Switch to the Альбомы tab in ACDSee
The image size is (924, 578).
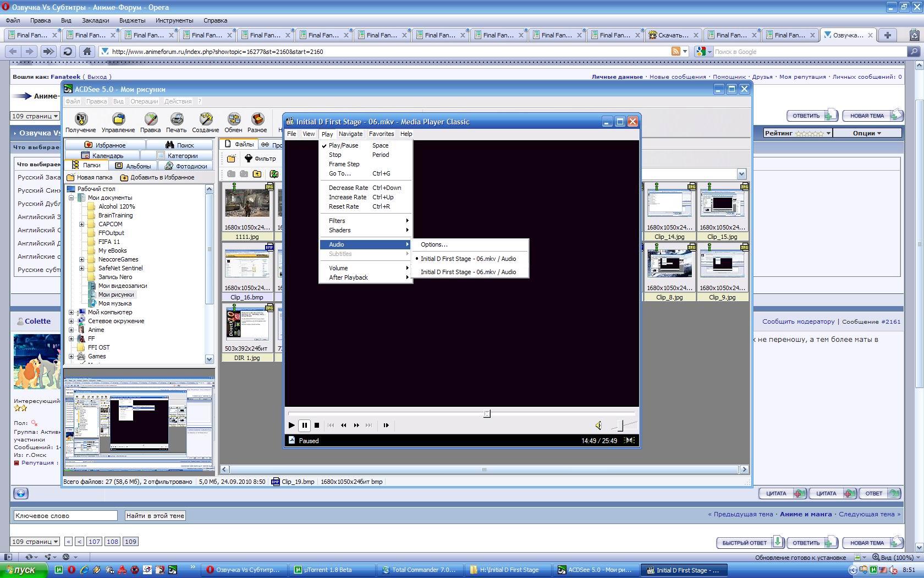133,166
